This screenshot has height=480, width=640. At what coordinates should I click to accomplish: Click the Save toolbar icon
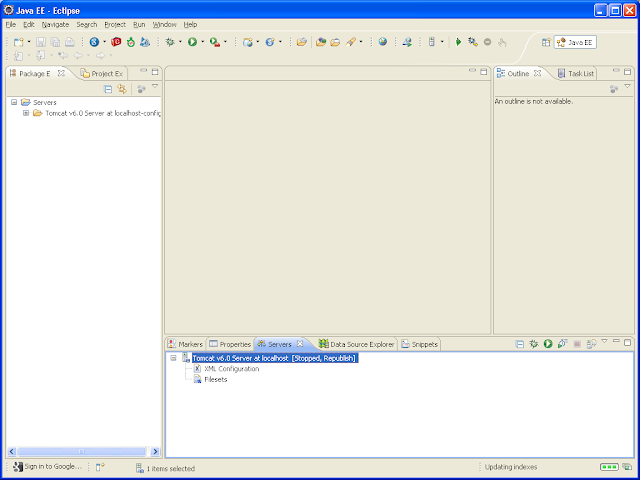pyautogui.click(x=41, y=42)
